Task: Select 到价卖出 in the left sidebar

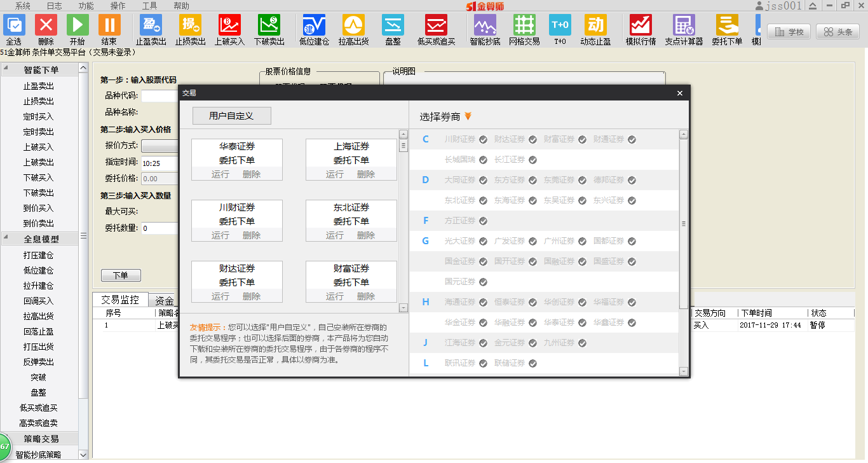Action: [39, 223]
